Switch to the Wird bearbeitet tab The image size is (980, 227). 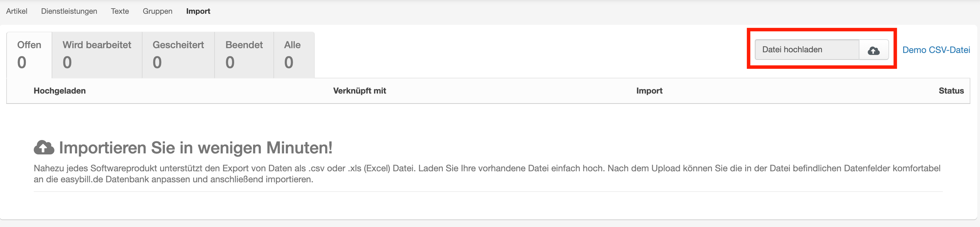point(97,55)
